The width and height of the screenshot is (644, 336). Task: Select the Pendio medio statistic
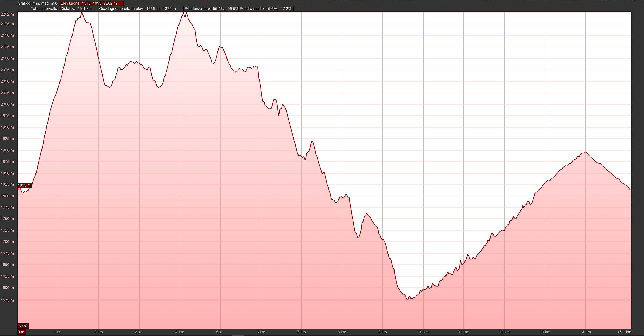tap(265, 9)
